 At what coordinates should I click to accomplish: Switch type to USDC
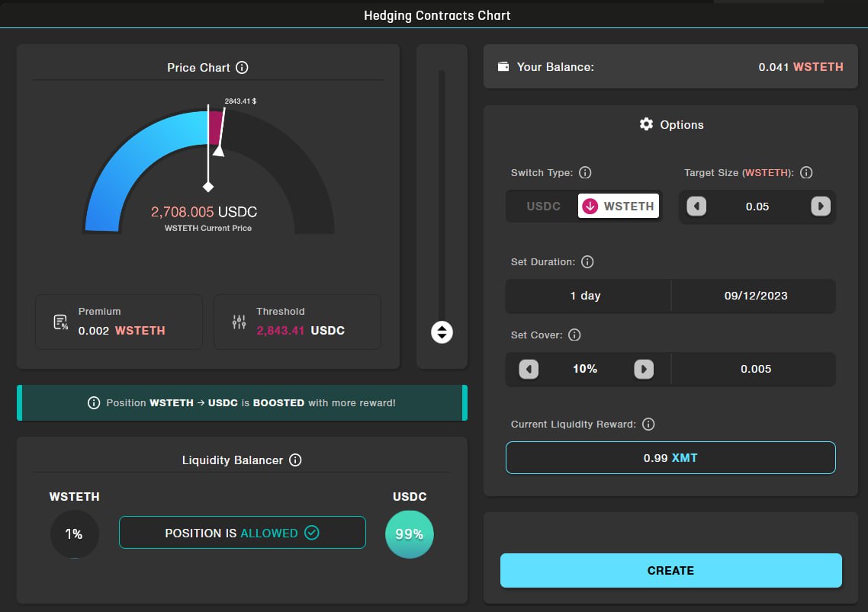(543, 207)
